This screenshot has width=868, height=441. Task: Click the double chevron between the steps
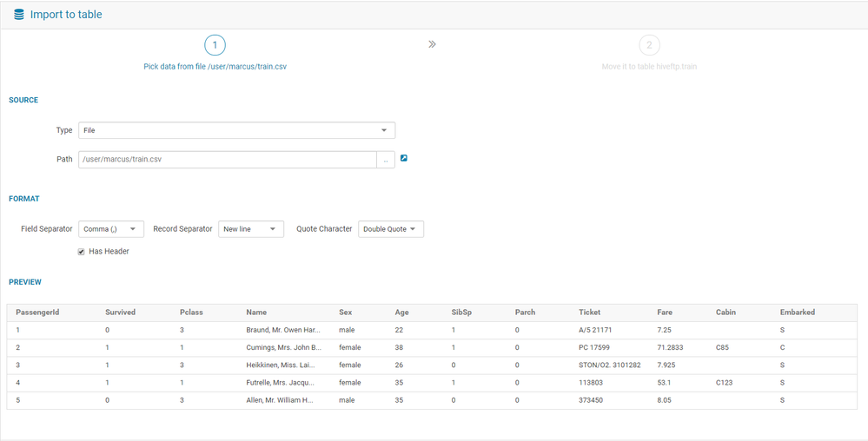pyautogui.click(x=432, y=44)
